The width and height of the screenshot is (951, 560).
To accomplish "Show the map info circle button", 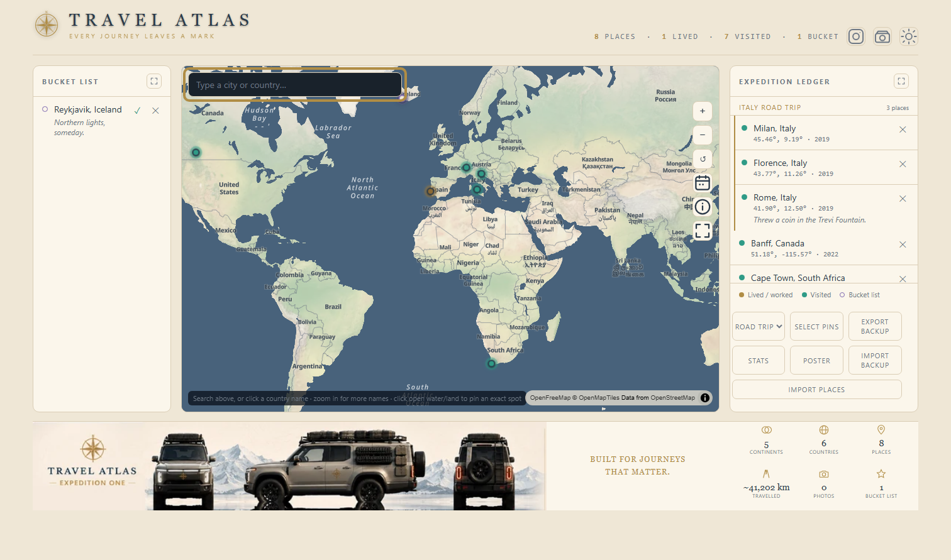I will [703, 207].
